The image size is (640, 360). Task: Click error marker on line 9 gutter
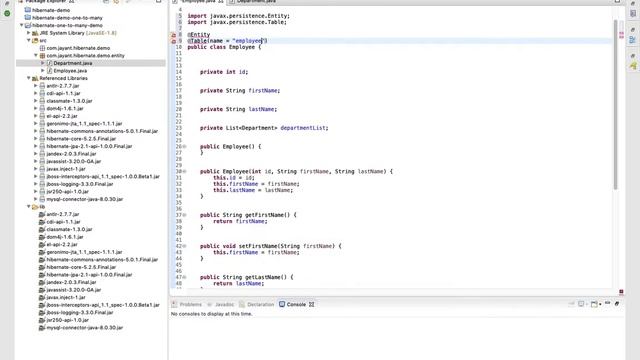173,41
